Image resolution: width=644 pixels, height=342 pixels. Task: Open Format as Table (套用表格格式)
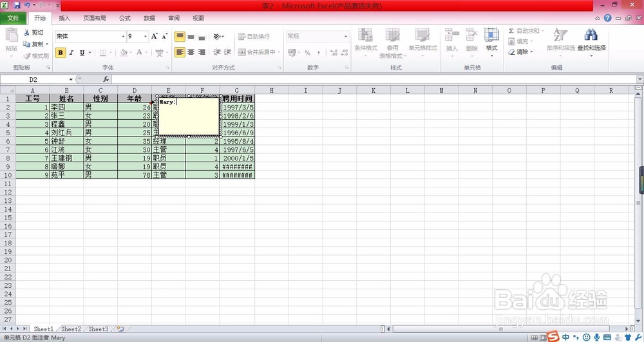[x=392, y=44]
